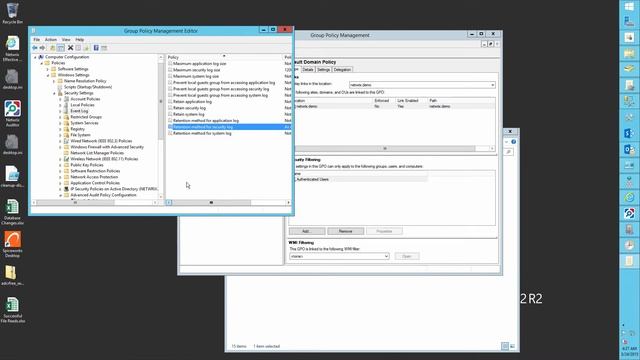Select Database Changes Excel file on desktop
Viewport: 640px width, 360px height.
(12, 211)
